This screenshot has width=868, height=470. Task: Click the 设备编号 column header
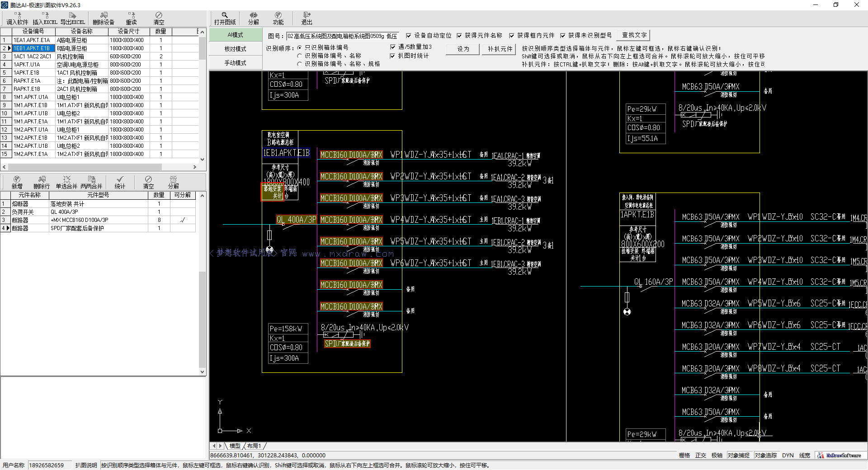(33, 32)
